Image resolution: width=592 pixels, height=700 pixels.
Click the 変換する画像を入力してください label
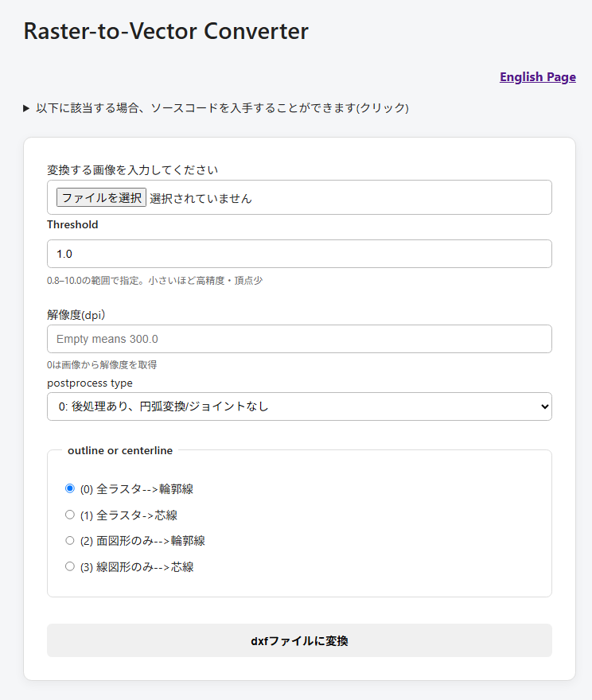pos(133,170)
